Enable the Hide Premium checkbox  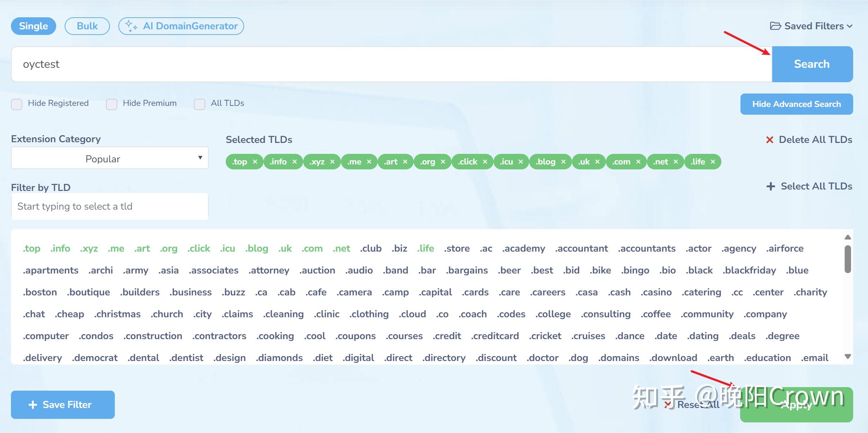[x=112, y=104]
